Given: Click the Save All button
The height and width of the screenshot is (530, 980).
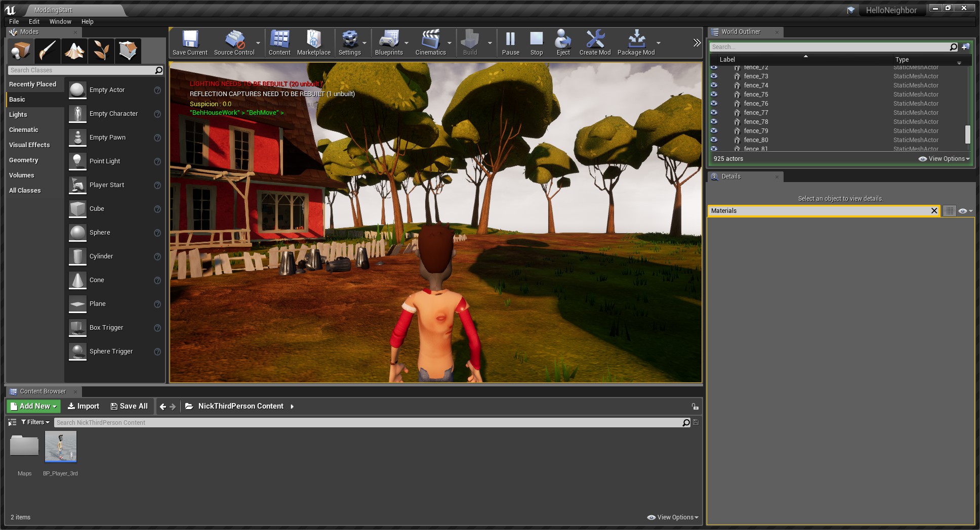Looking at the screenshot, I should (x=129, y=406).
